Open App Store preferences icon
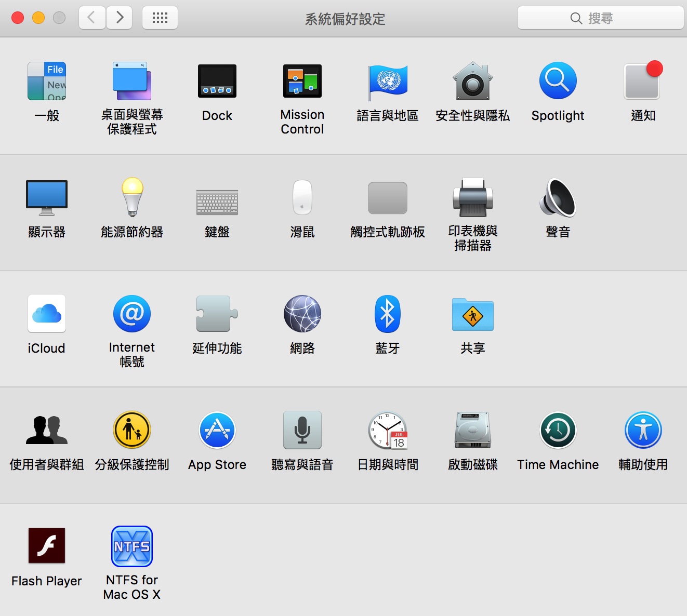 pyautogui.click(x=217, y=430)
